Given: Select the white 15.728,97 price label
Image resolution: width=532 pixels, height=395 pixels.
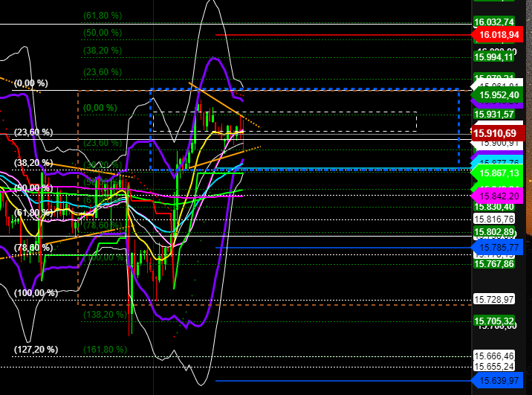Looking at the screenshot, I should [493, 299].
